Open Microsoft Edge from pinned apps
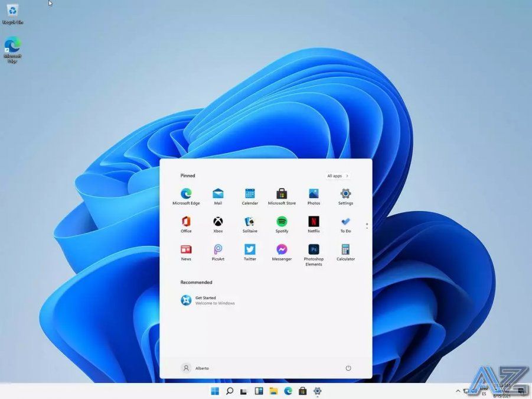Screen dimensions: 532x399 186,194
